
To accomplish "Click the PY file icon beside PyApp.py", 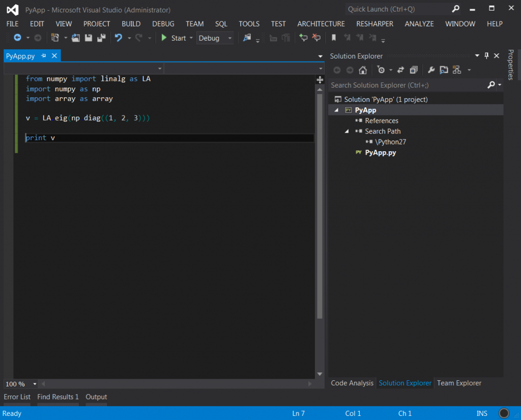I will tap(359, 152).
